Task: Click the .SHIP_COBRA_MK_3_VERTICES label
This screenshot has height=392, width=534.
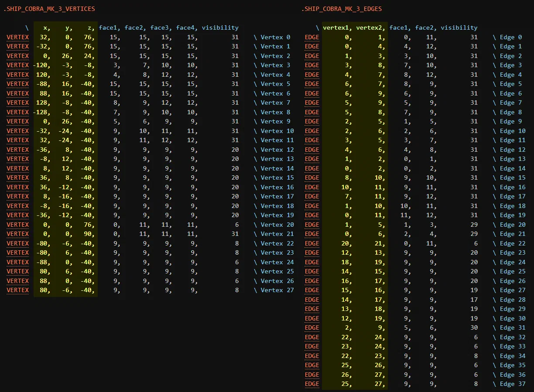Action: click(x=49, y=9)
